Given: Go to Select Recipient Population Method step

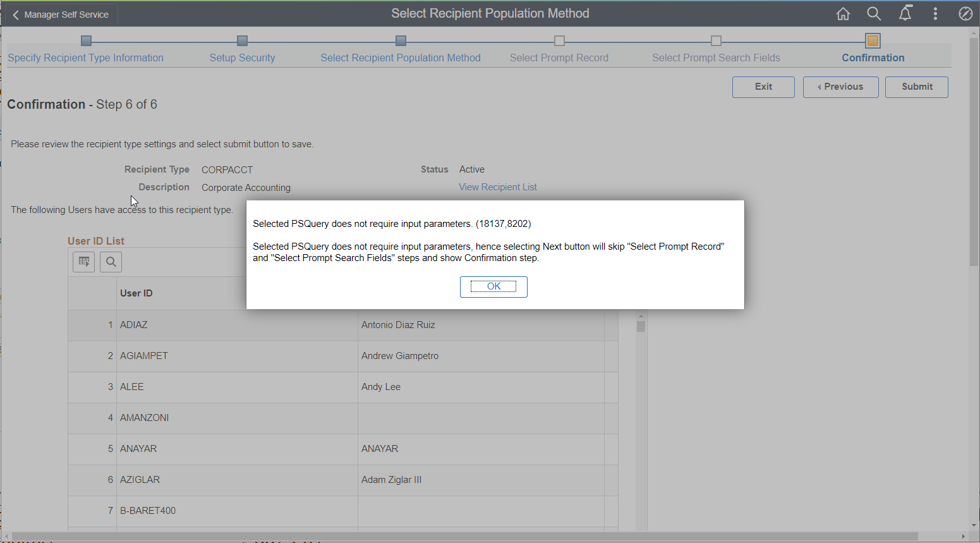Looking at the screenshot, I should 401,58.
